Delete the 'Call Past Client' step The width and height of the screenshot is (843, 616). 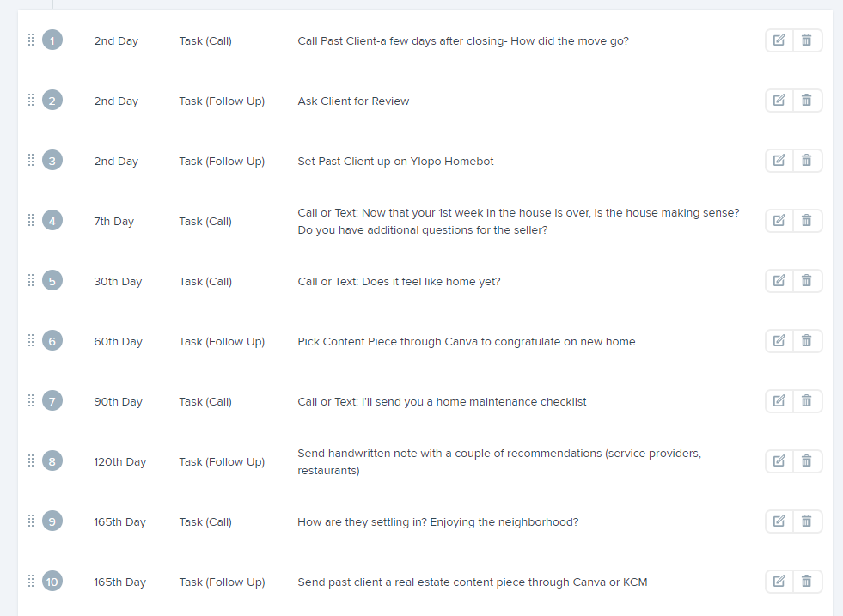point(807,40)
